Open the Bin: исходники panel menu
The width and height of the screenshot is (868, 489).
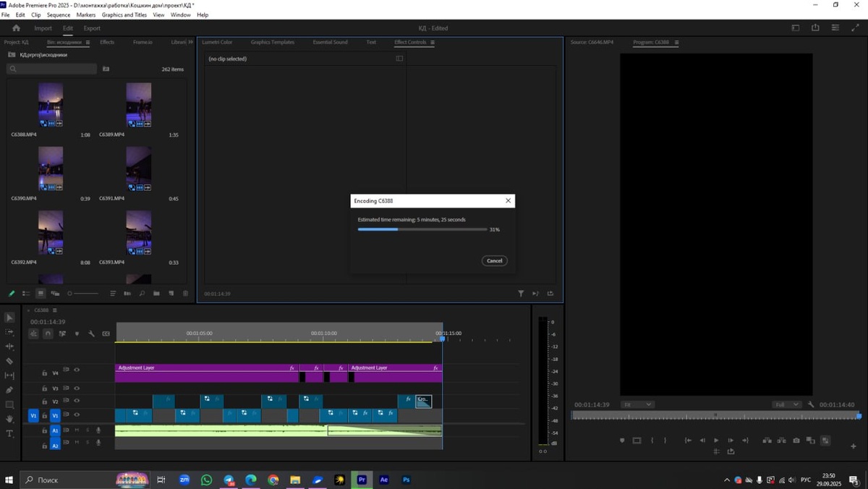88,43
